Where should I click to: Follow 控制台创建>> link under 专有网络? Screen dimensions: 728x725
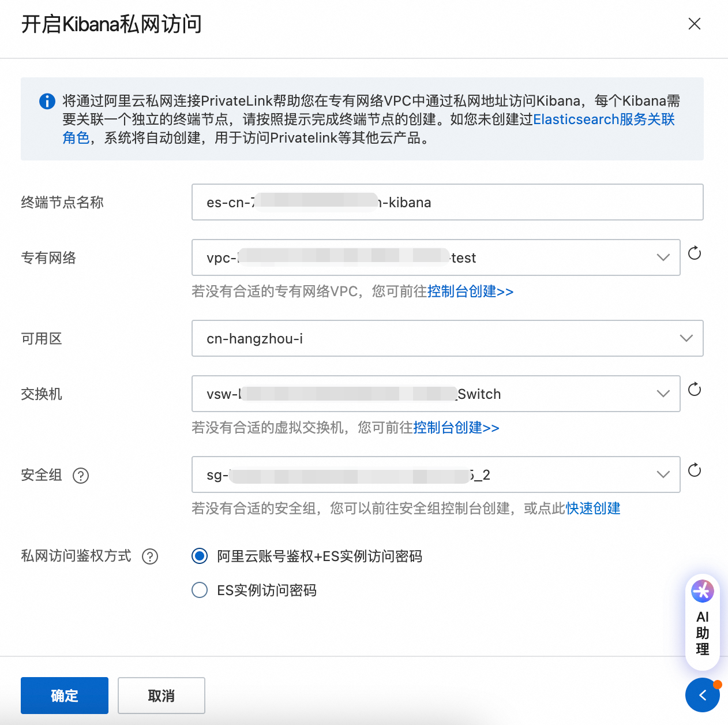470,292
